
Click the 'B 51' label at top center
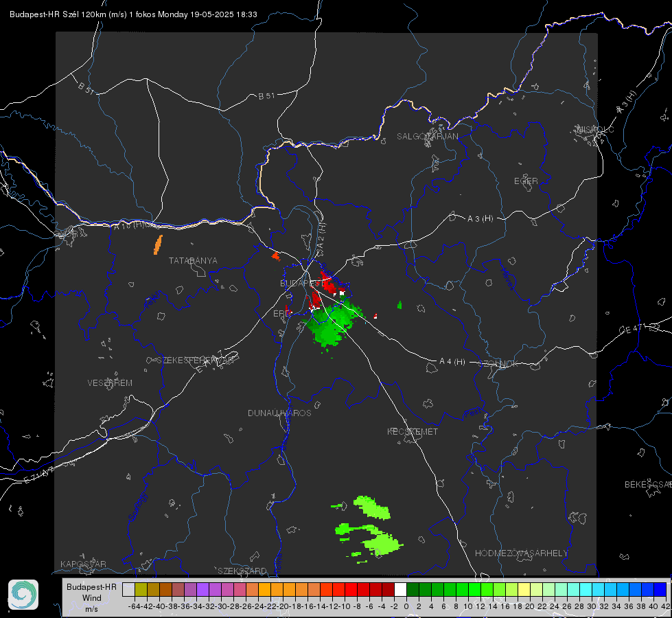(266, 96)
